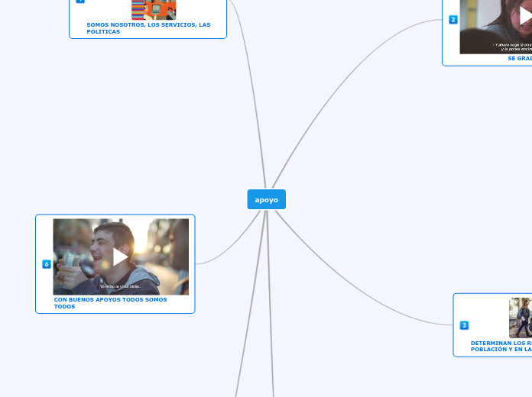Select the 'DETERMINAN LOS' node text
532x397 pixels.
point(501,346)
